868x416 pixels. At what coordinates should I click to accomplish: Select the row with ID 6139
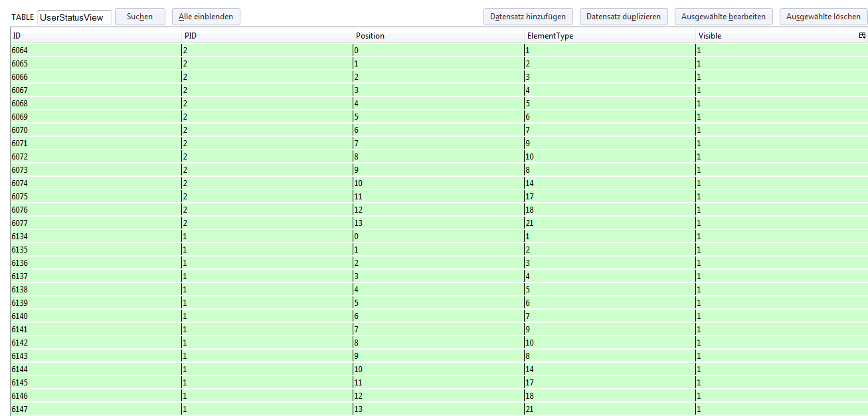439,303
